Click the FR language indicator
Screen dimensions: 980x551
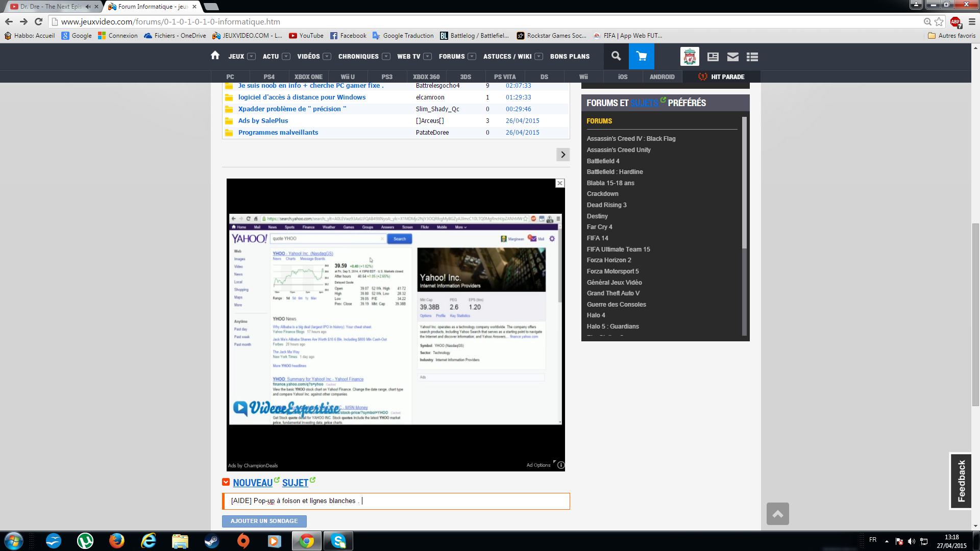(x=873, y=540)
